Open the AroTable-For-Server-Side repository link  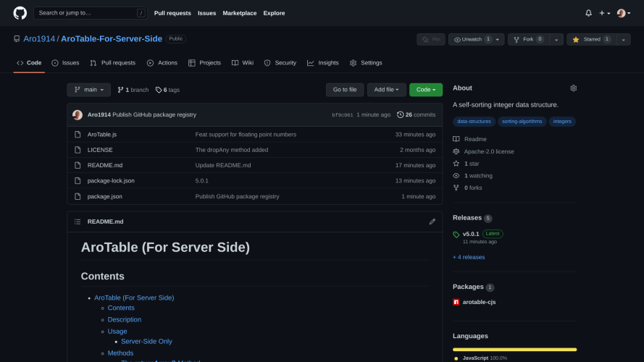tap(112, 38)
